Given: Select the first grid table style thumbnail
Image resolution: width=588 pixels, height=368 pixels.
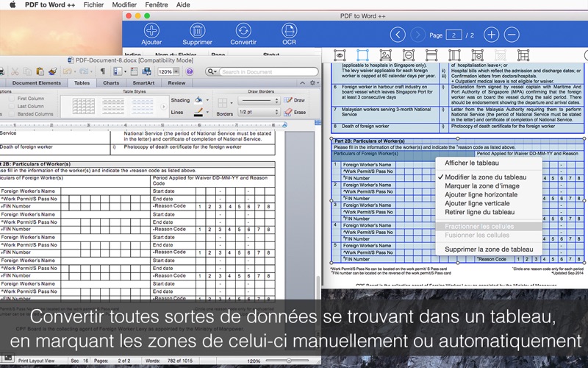Looking at the screenshot, I should pyautogui.click(x=83, y=106).
